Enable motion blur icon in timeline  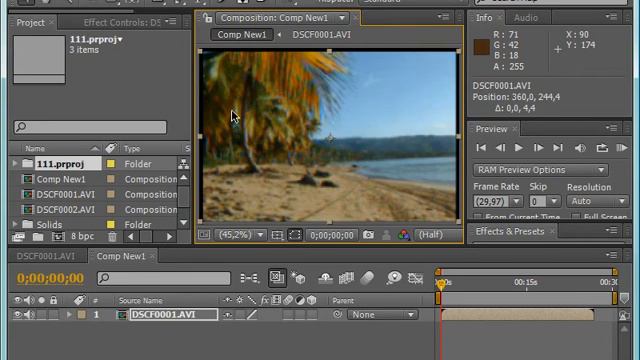367,278
